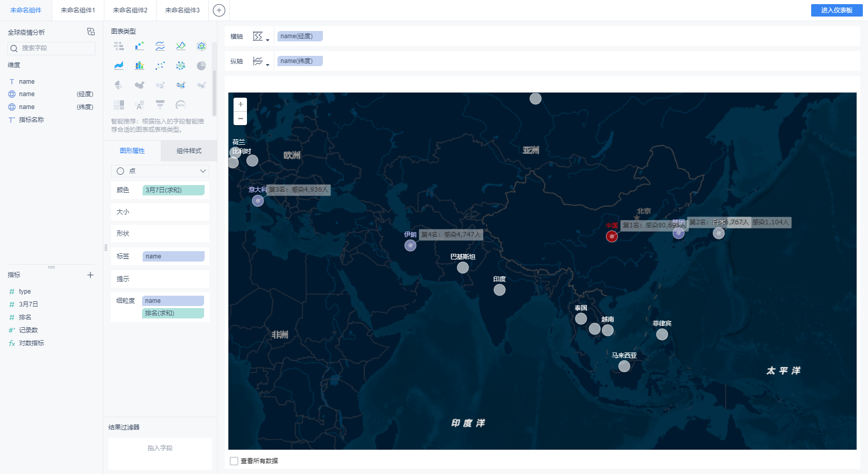Select the flow line map icon
The image size is (868, 474).
(181, 85)
